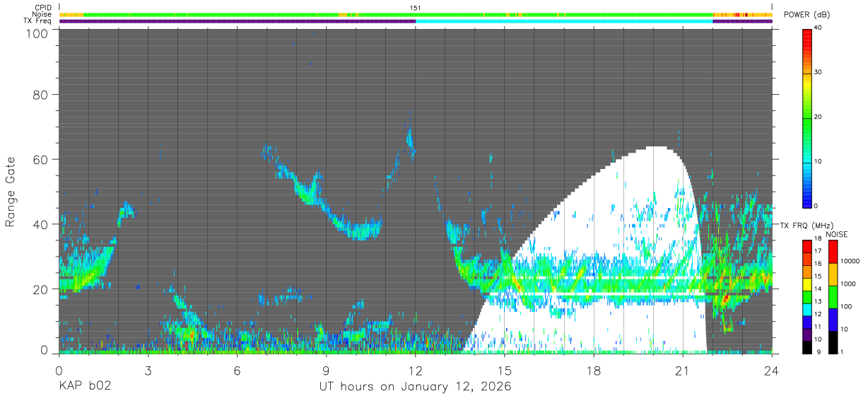This screenshot has height=401, width=868.
Task: Click the "Range Gate" vertical axis title
Action: (x=11, y=193)
